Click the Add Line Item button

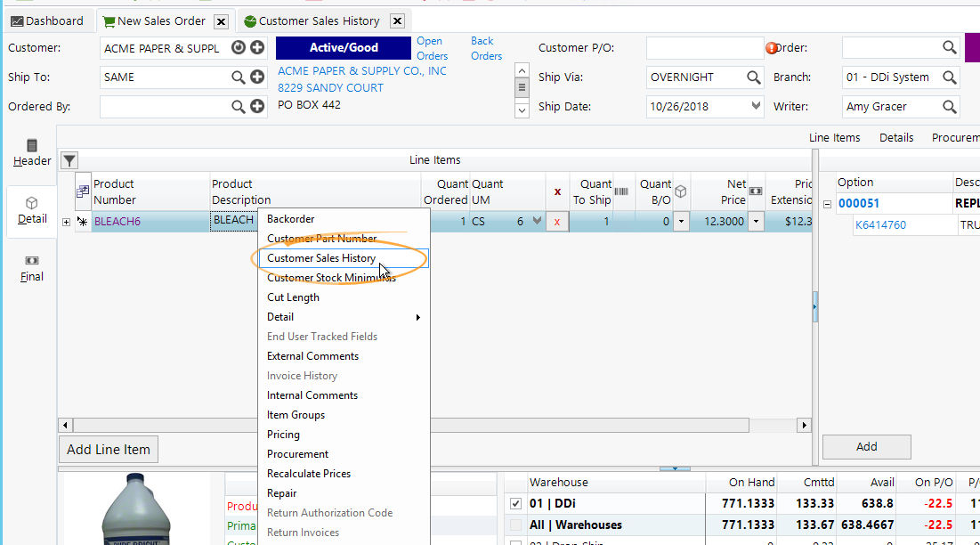pyautogui.click(x=108, y=450)
